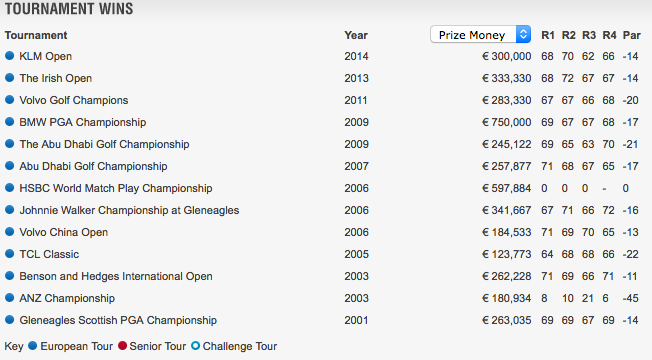Viewport: 652px width, 360px height.
Task: Click the Challenge Tour ring icon in key
Action: (x=195, y=346)
